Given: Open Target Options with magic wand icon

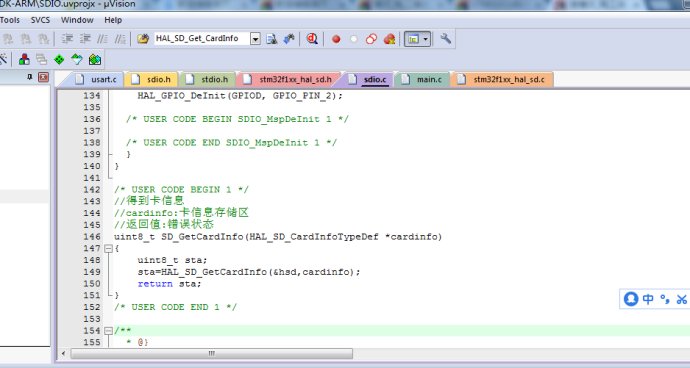Looking at the screenshot, I should point(3,59).
